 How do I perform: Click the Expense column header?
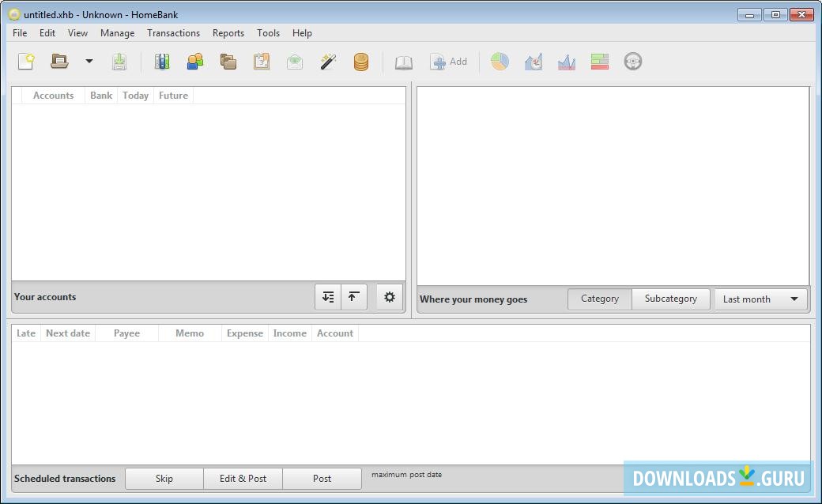(x=245, y=333)
